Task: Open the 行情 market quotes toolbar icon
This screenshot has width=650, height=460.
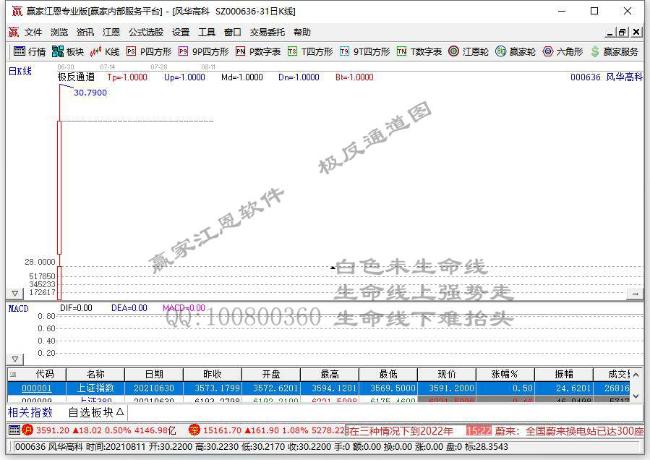Action: pyautogui.click(x=29, y=51)
